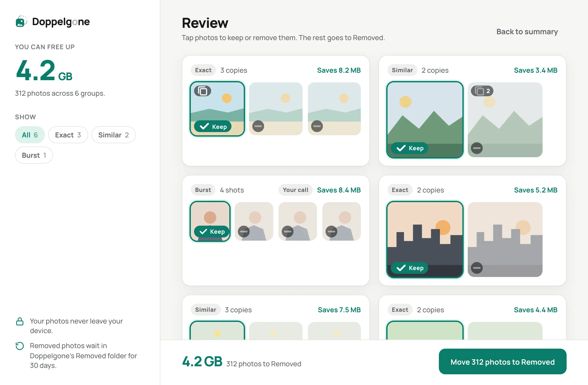Toggle Keep on first Burst portrait
This screenshot has width=588, height=385.
tap(212, 232)
